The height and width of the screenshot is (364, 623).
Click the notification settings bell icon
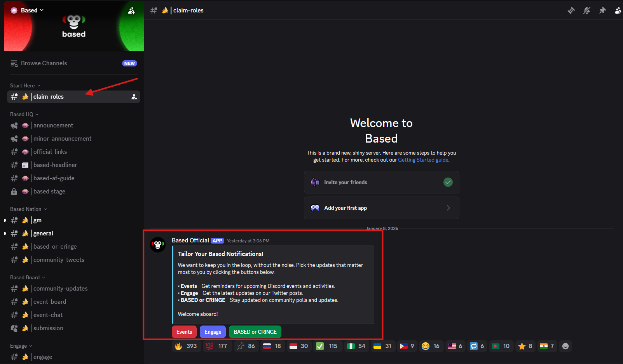[587, 10]
